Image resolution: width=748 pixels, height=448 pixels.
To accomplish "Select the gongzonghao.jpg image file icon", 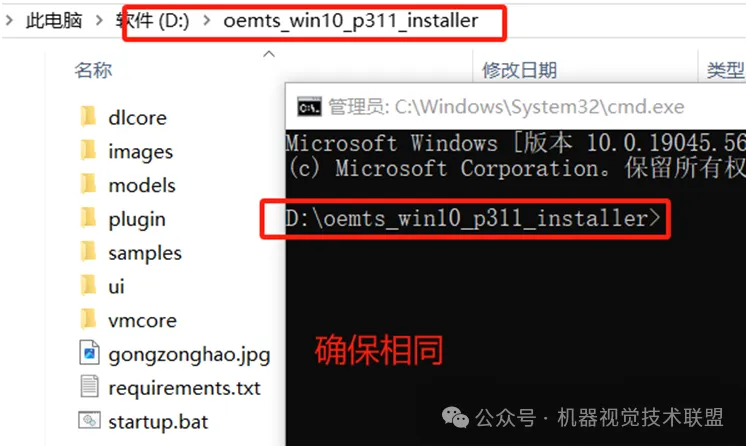I will [x=89, y=353].
